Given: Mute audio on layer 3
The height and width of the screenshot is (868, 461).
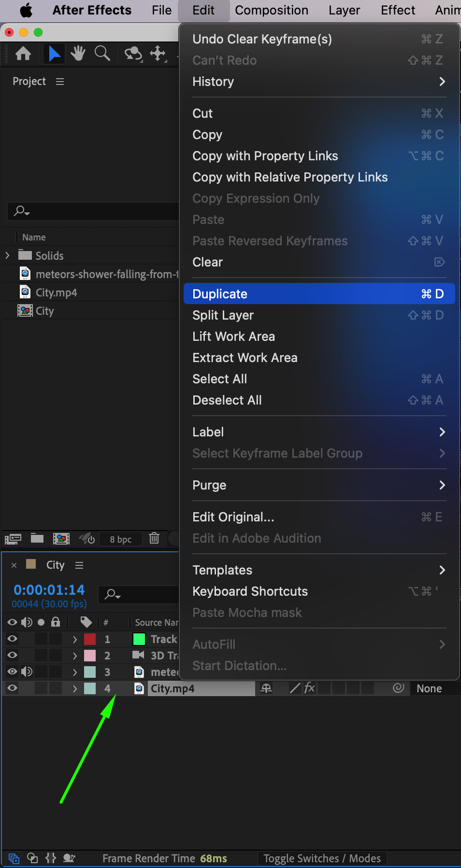Looking at the screenshot, I should point(27,672).
